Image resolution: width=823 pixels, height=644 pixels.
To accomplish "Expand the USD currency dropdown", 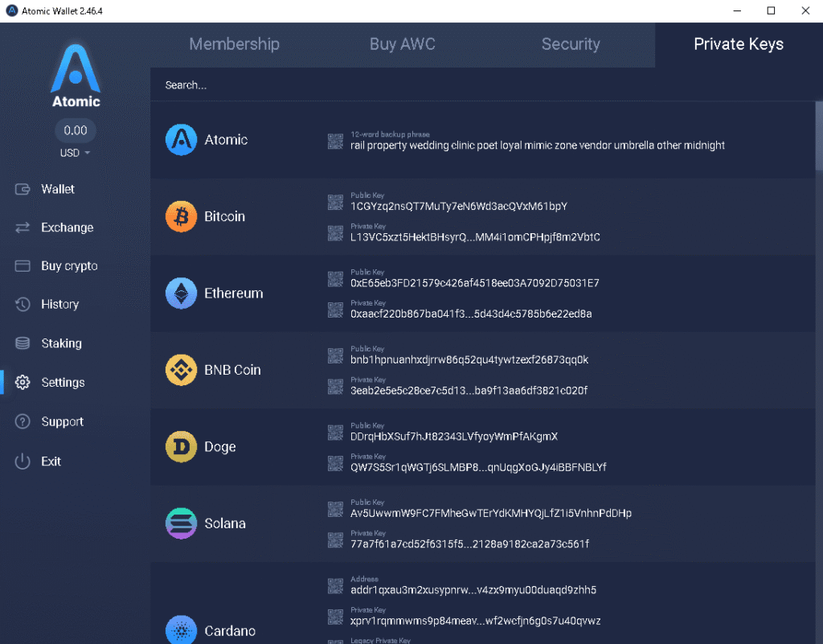I will click(76, 153).
